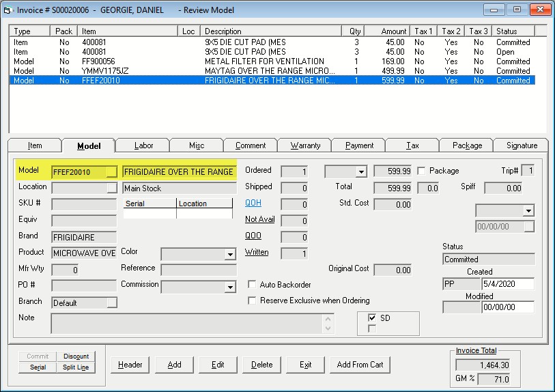The width and height of the screenshot is (555, 392).
Task: Click the Add button
Action: [174, 365]
